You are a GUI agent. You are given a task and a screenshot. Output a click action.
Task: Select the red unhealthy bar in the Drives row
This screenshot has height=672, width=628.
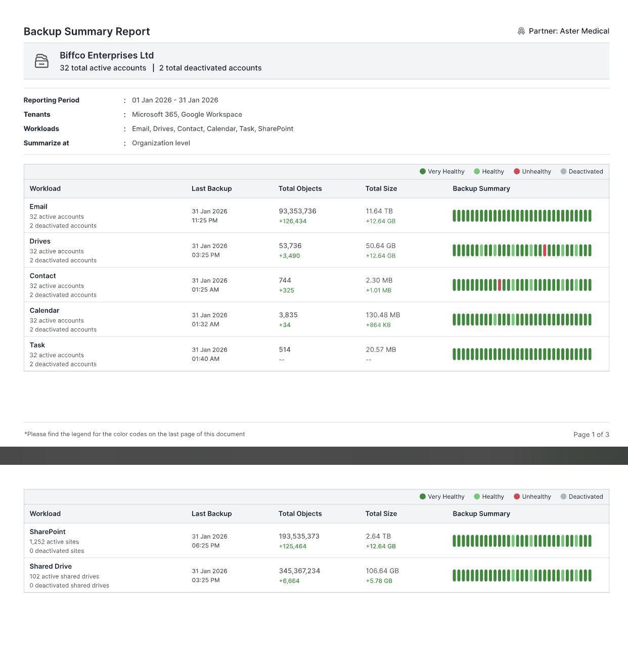545,250
